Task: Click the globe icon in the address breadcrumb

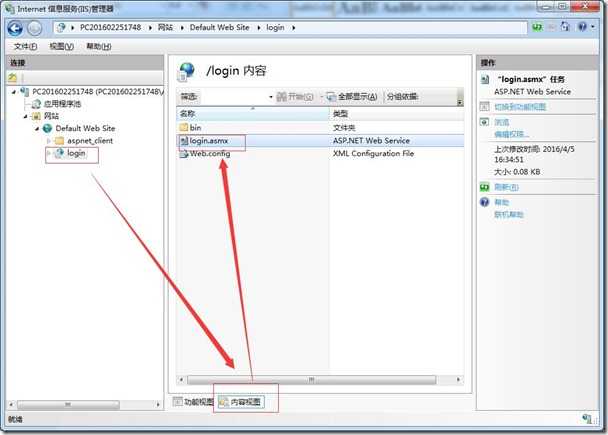Action: coord(61,28)
